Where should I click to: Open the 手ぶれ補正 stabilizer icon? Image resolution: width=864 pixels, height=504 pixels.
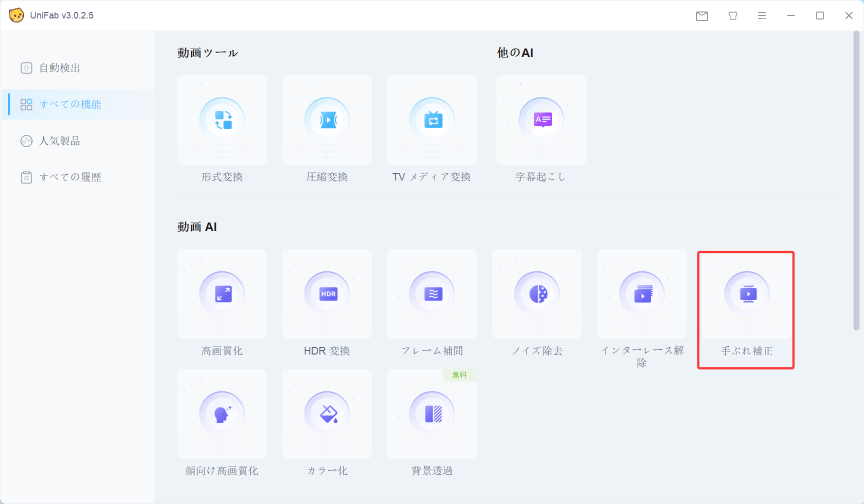point(747,294)
